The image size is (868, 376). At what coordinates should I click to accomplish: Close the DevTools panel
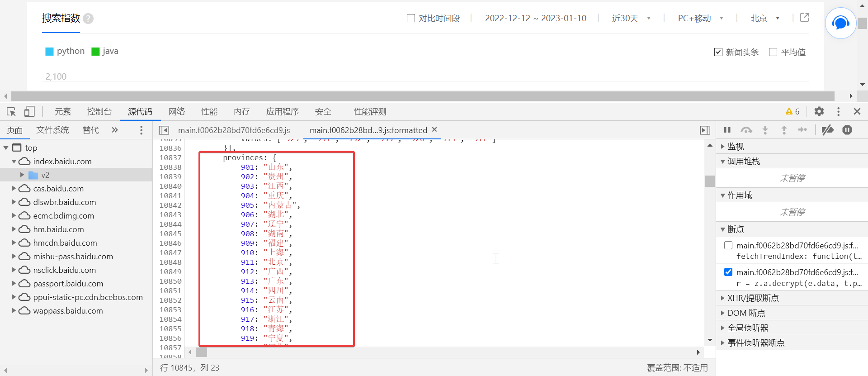pyautogui.click(x=857, y=111)
